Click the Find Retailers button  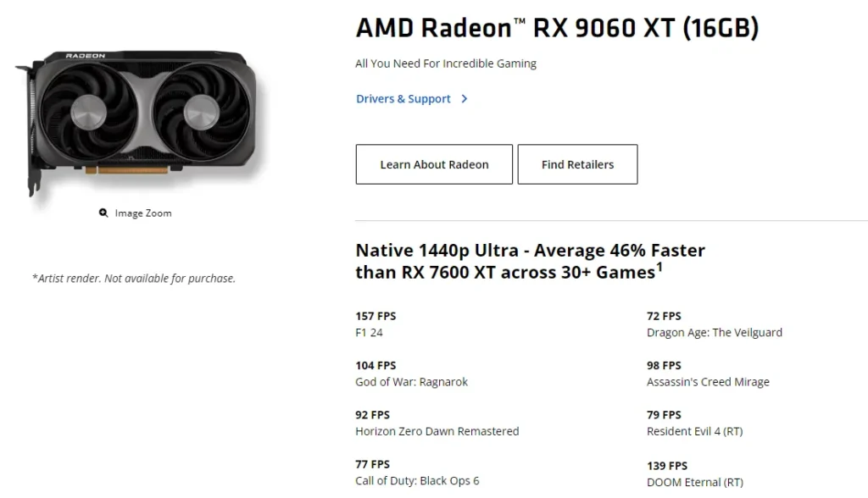[x=577, y=164]
